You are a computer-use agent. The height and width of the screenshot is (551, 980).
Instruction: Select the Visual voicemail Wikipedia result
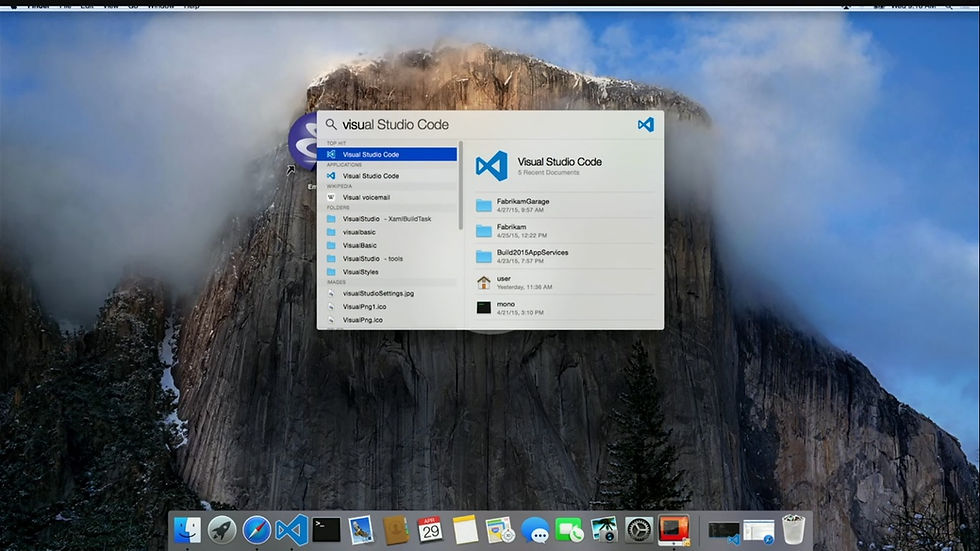pyautogui.click(x=388, y=197)
